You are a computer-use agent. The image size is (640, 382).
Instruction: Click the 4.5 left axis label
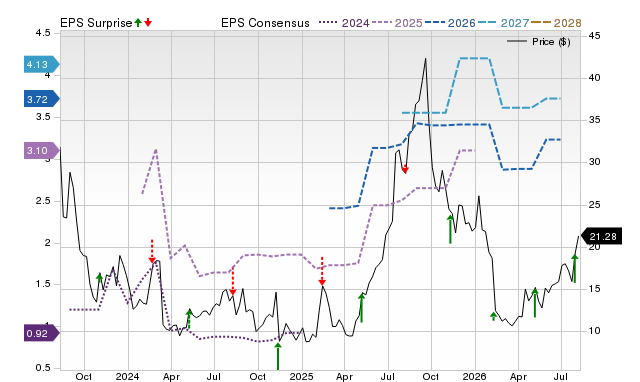click(x=43, y=33)
